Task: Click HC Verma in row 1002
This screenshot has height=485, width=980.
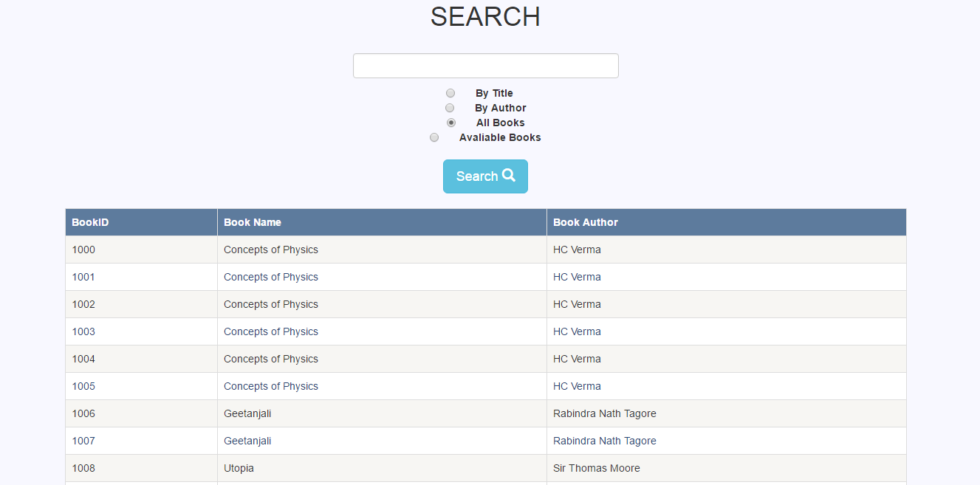Action: click(x=577, y=304)
